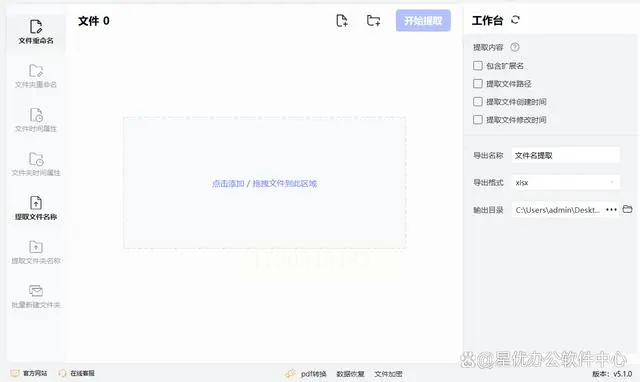Image resolution: width=640 pixels, height=382 pixels.
Task: Click the help icon beside 提取内容
Action: (x=515, y=47)
